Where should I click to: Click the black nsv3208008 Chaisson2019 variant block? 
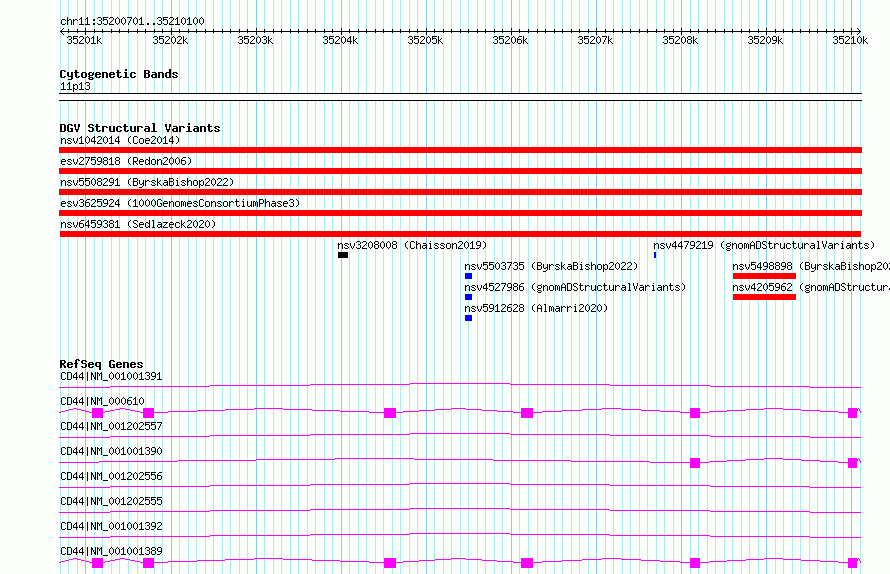point(343,255)
